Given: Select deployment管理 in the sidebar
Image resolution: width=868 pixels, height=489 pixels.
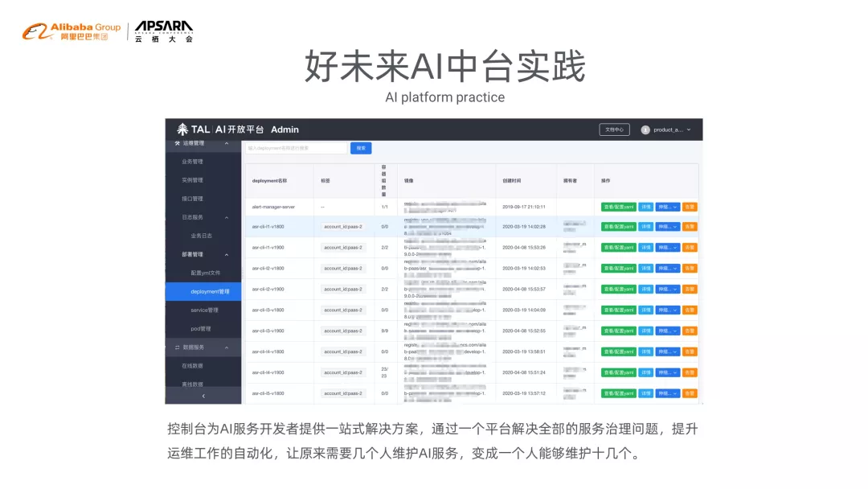Looking at the screenshot, I should [203, 291].
